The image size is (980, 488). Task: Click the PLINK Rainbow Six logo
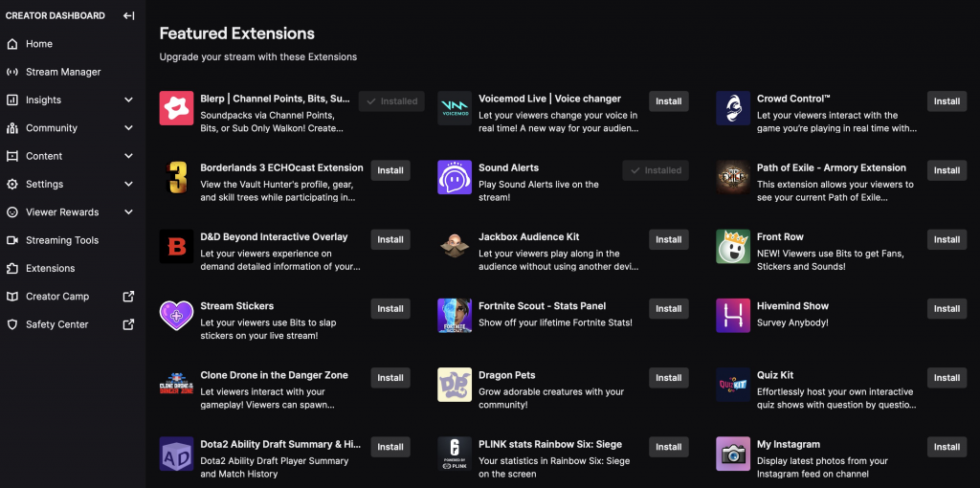pos(455,454)
